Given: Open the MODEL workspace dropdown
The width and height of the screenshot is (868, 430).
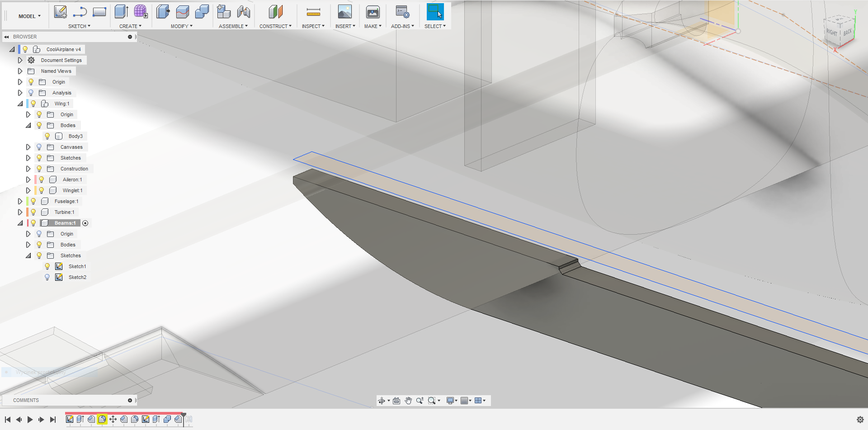Looking at the screenshot, I should (x=29, y=16).
